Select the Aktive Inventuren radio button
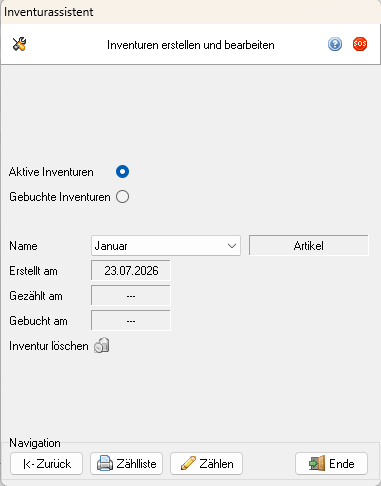 [x=122, y=172]
